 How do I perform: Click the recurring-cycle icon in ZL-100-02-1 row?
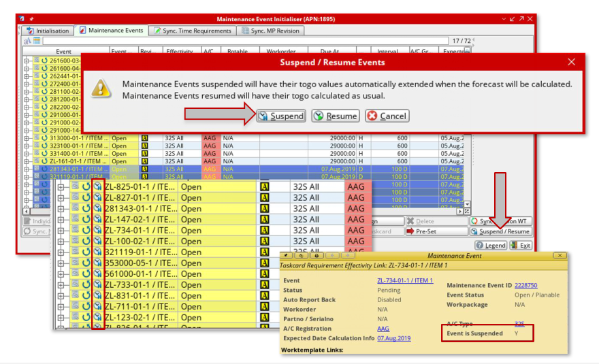(86, 241)
